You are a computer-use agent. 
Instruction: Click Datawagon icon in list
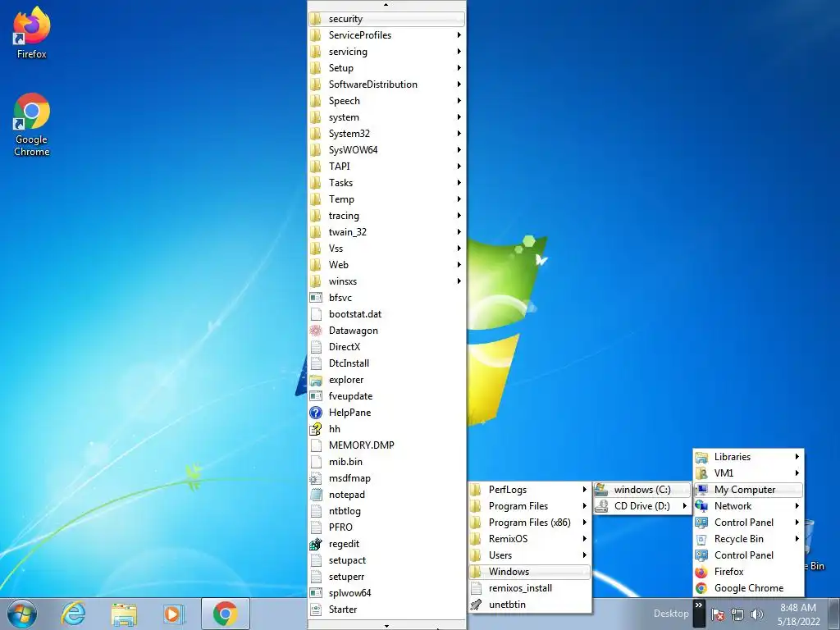tap(316, 331)
